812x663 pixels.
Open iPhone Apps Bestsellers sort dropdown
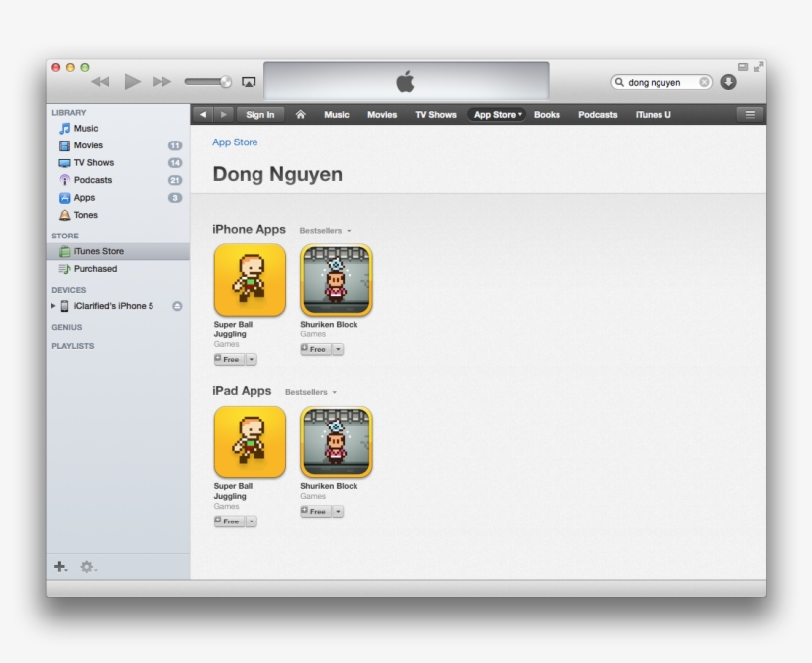(325, 231)
